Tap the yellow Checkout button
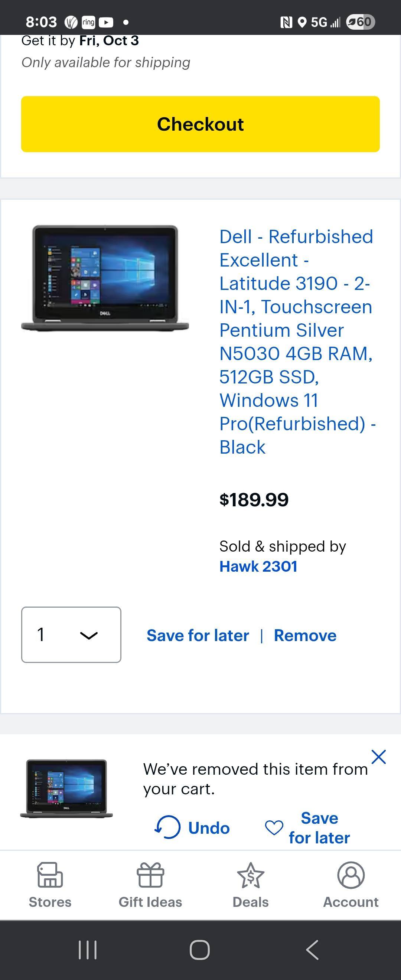 click(200, 124)
